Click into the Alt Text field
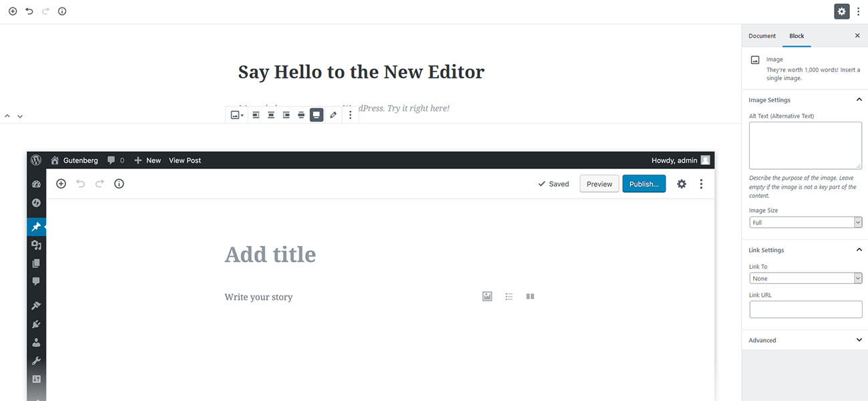The width and height of the screenshot is (868, 401). coord(806,146)
